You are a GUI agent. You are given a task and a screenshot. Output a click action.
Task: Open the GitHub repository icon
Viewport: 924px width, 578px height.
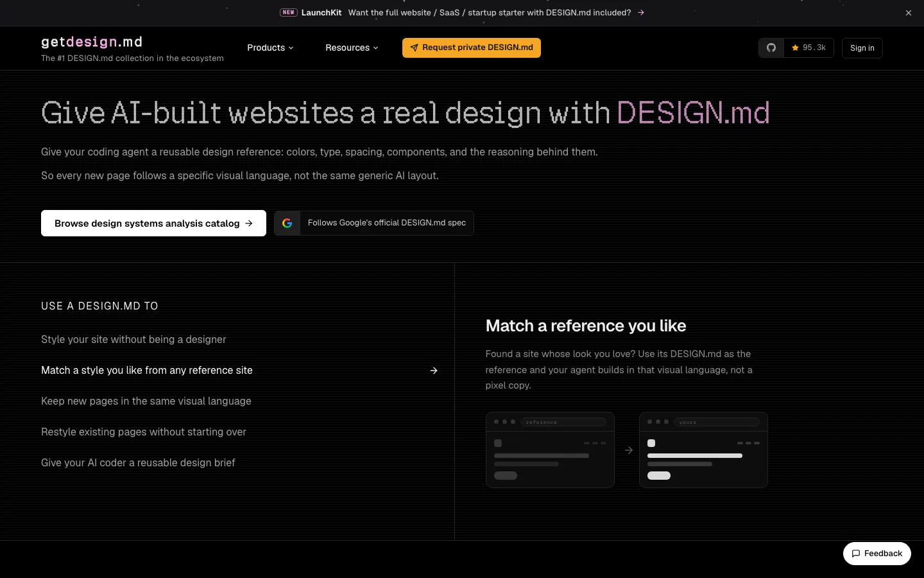(771, 48)
